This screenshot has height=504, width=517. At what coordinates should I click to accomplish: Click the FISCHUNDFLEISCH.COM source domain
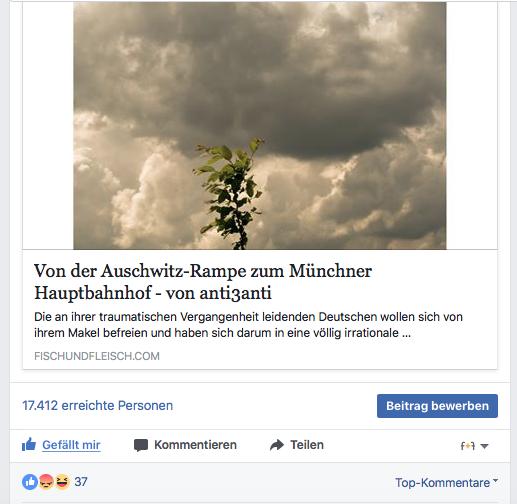(x=97, y=356)
